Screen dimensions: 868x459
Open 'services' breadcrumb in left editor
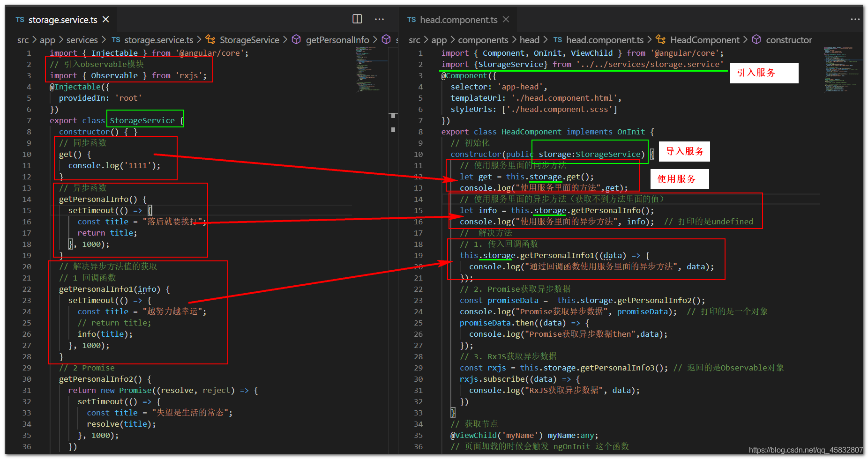(x=82, y=40)
